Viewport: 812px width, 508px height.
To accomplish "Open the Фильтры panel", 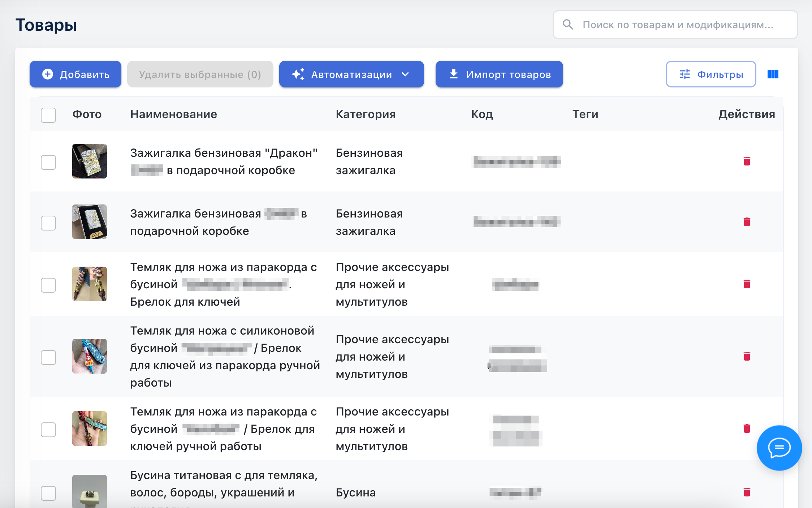I will (x=710, y=74).
